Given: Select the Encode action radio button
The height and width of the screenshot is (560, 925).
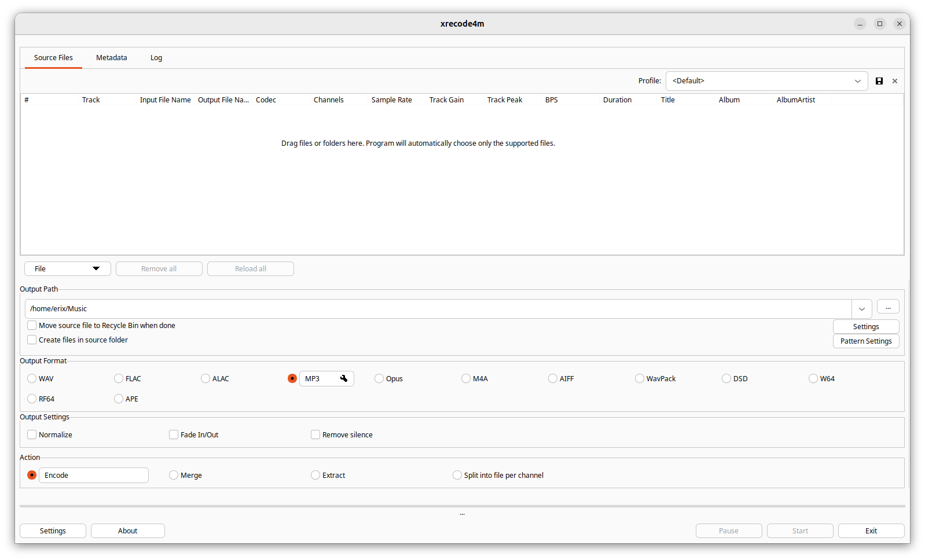Looking at the screenshot, I should point(32,475).
